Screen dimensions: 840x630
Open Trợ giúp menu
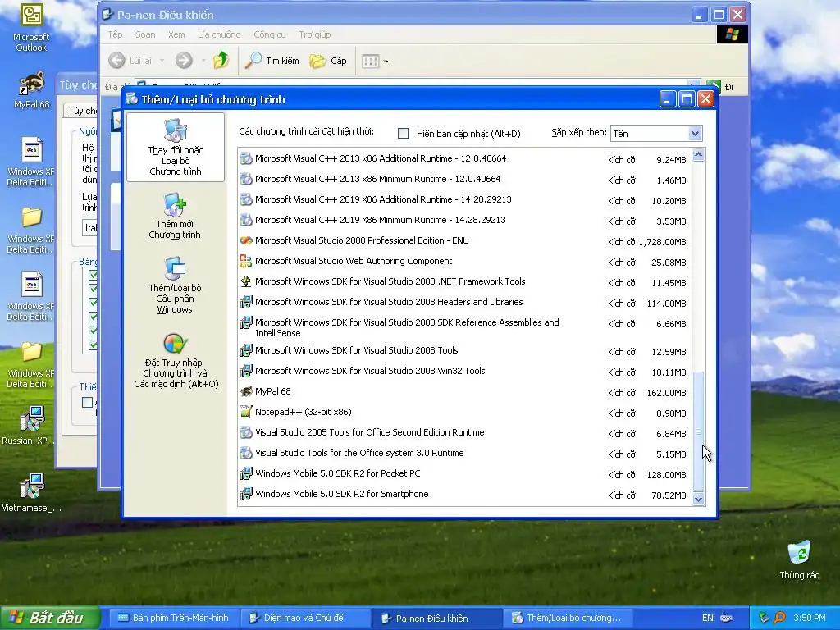(314, 34)
